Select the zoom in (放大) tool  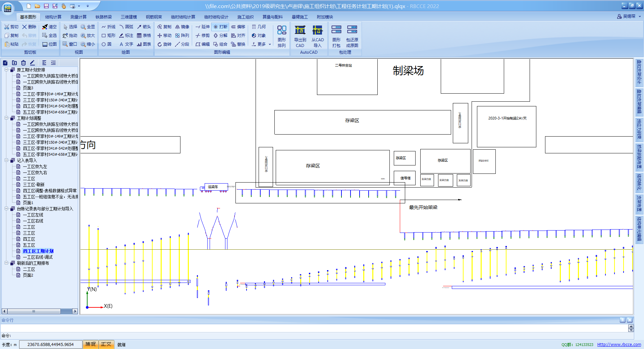(88, 36)
